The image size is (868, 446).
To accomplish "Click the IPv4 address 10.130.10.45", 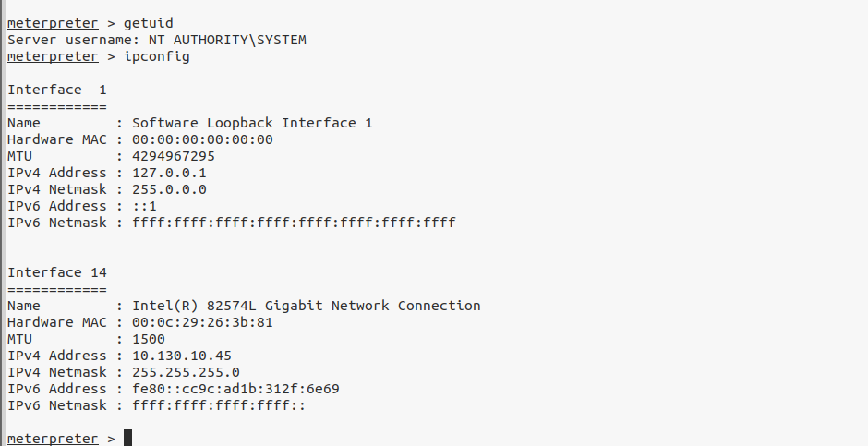I will [x=182, y=356].
